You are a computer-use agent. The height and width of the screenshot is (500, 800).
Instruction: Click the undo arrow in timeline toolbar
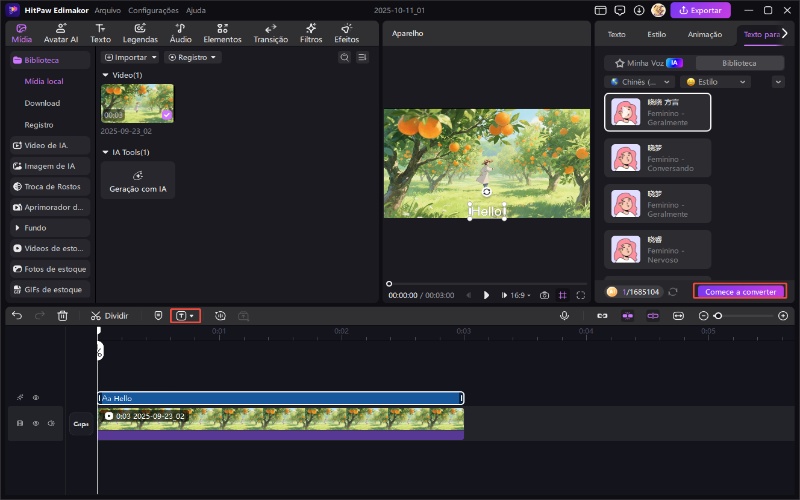(17, 315)
